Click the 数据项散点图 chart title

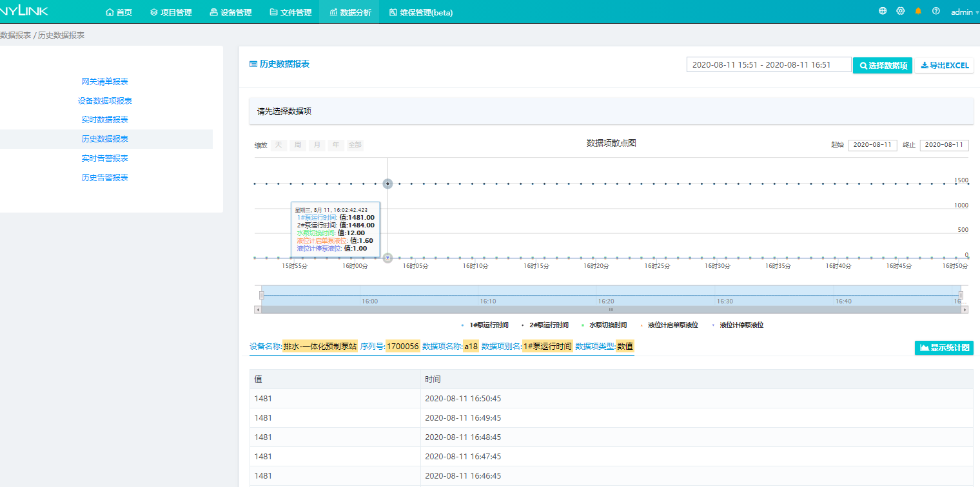pos(611,143)
